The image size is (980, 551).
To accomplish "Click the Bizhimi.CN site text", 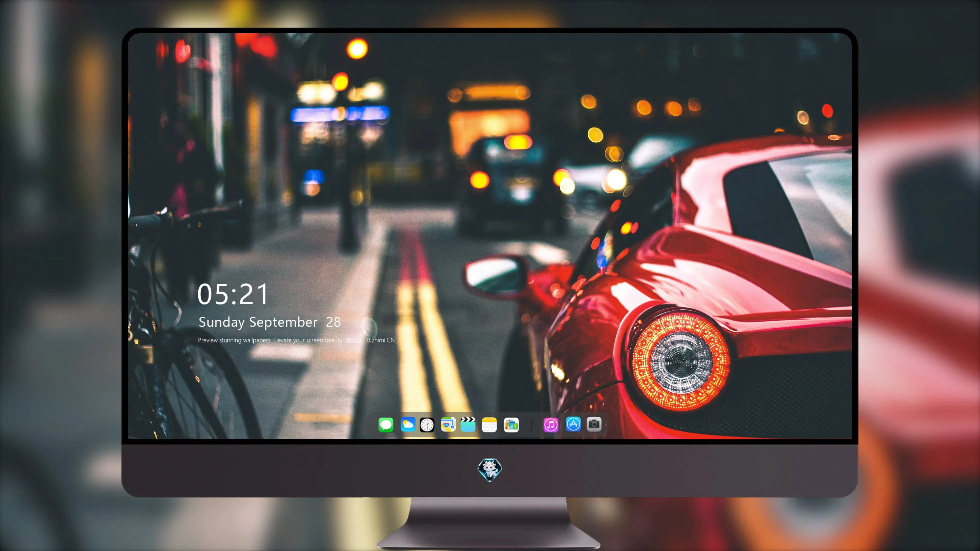I will pos(381,340).
